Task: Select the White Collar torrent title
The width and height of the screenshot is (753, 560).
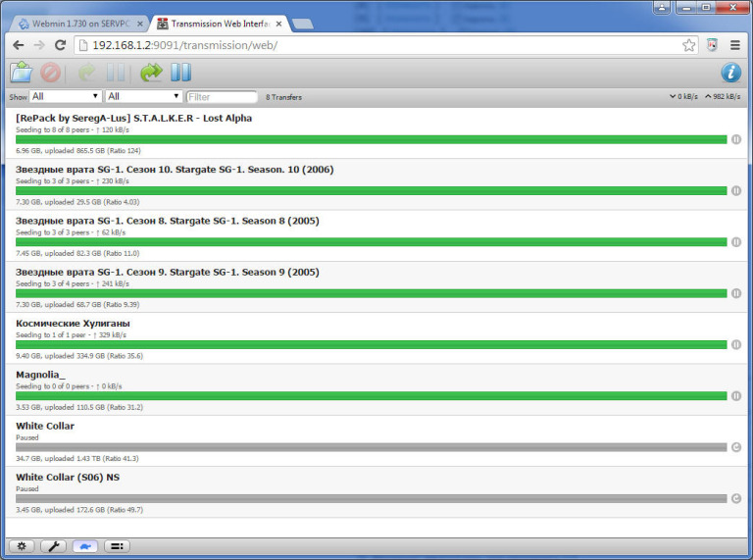Action: point(45,426)
